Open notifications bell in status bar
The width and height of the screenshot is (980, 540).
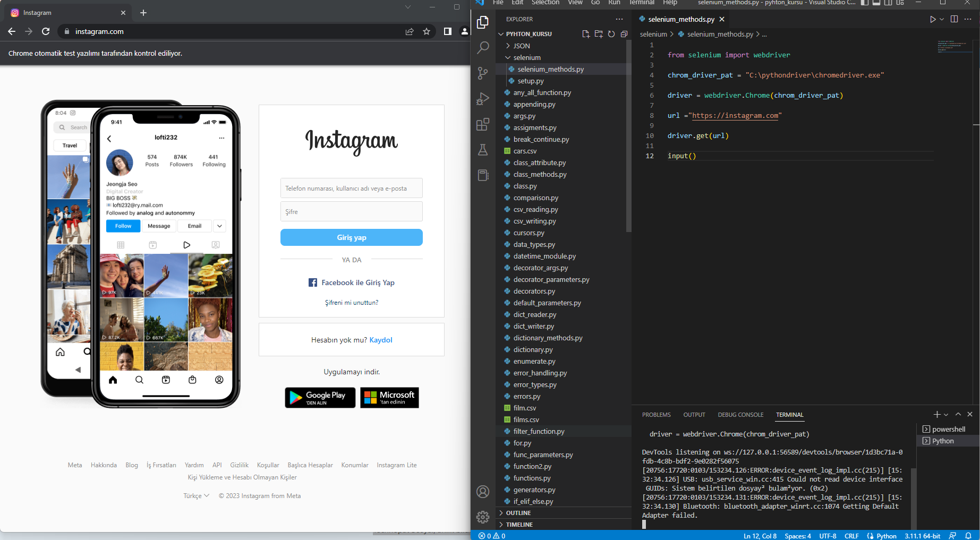[968, 536]
